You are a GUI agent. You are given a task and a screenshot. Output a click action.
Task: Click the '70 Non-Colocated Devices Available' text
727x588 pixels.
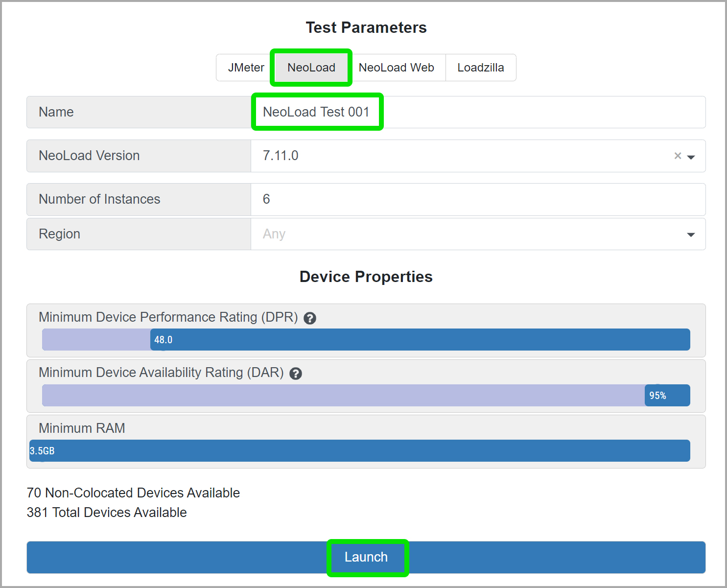click(x=133, y=493)
